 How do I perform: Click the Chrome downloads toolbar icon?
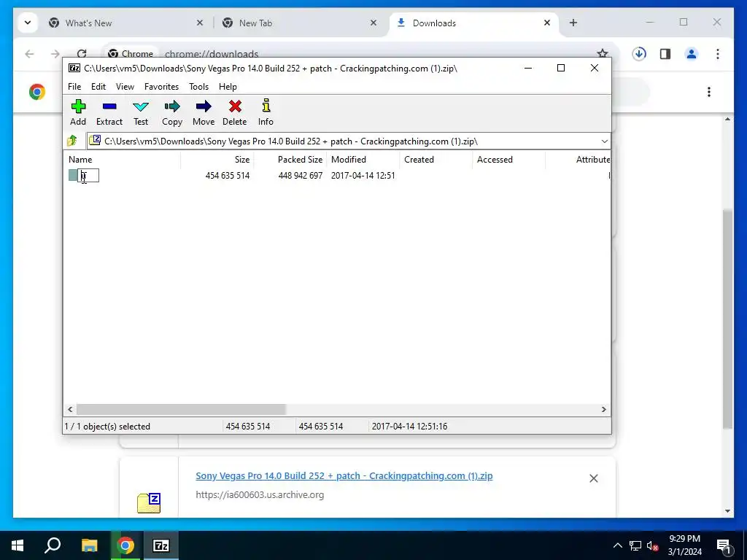pos(639,54)
